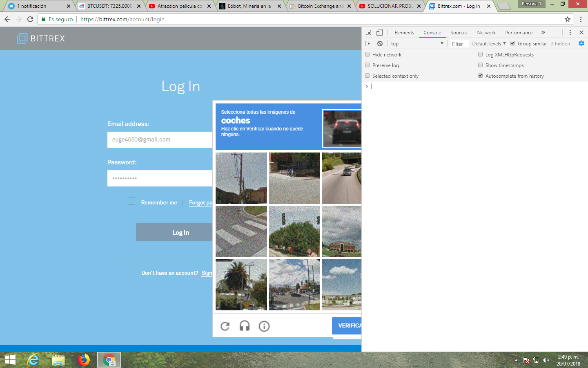The height and width of the screenshot is (368, 588).
Task: Show more DevTools tabs with the chevron
Action: pyautogui.click(x=543, y=32)
